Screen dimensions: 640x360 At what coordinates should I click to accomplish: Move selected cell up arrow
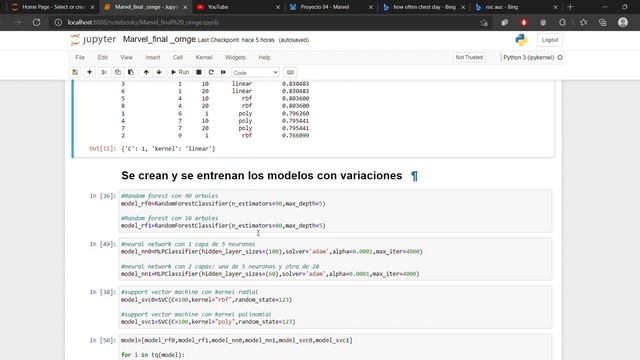146,72
